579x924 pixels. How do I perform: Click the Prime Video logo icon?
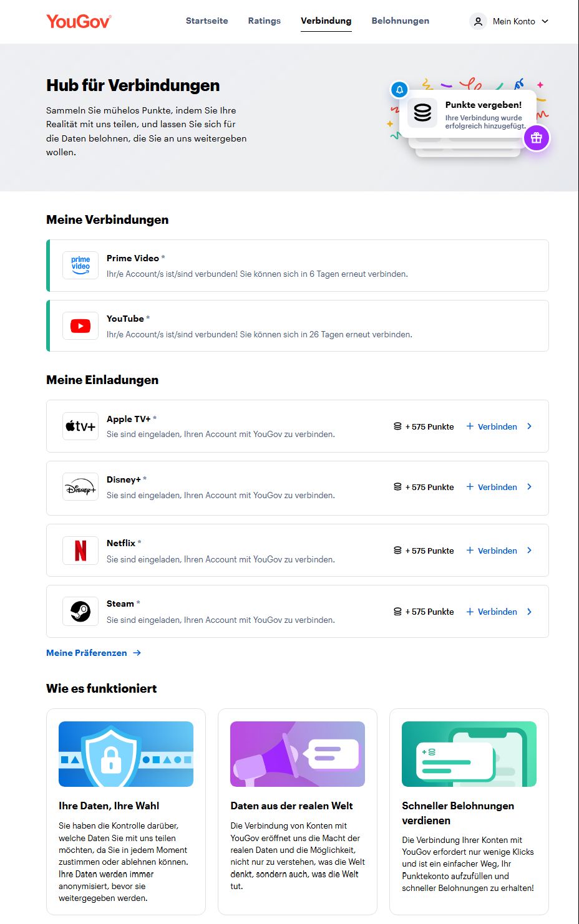[x=80, y=266]
